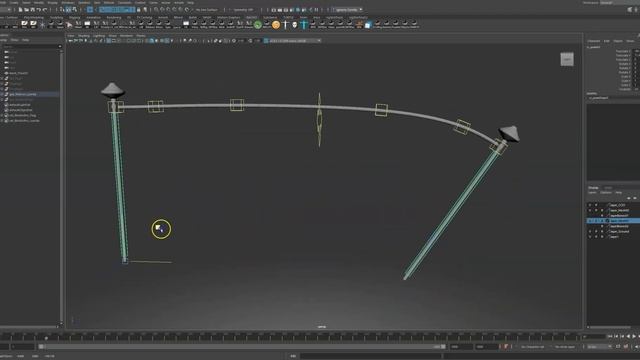Open the No Character Set dropdown
This screenshot has height=360, width=640.
[533, 347]
